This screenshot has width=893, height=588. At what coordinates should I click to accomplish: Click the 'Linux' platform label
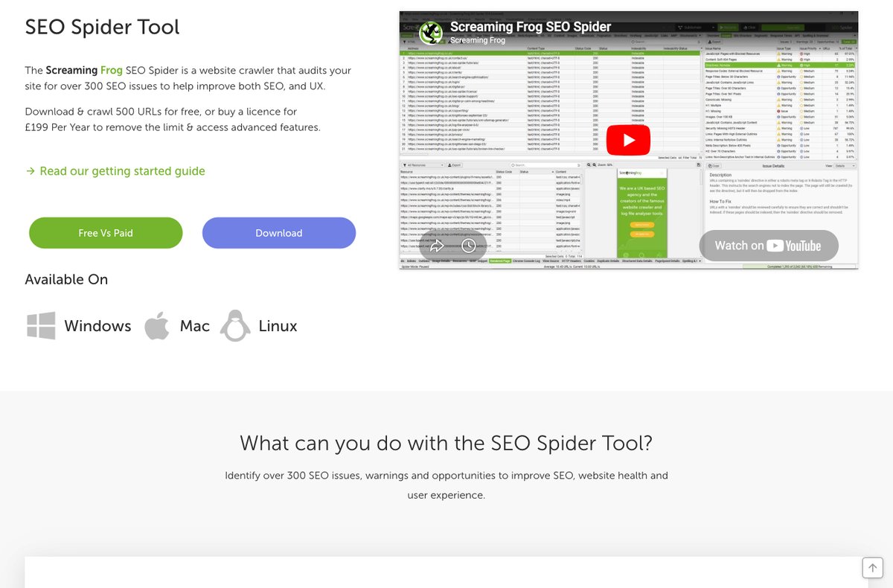point(278,326)
